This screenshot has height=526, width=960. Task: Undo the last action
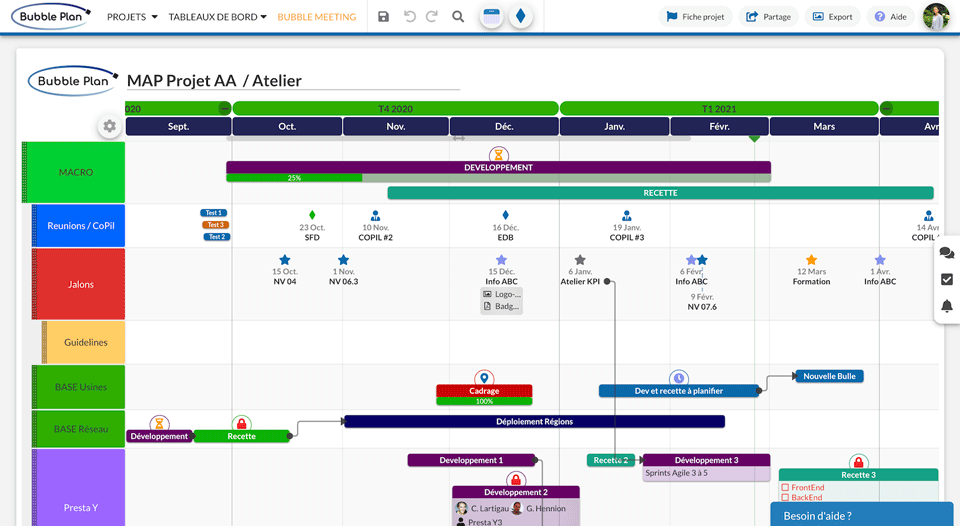[410, 17]
